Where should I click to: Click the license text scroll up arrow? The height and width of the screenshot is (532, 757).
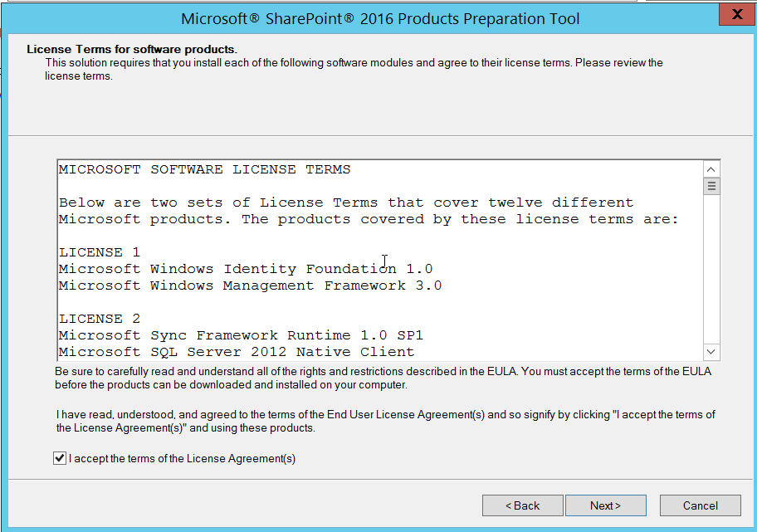711,169
